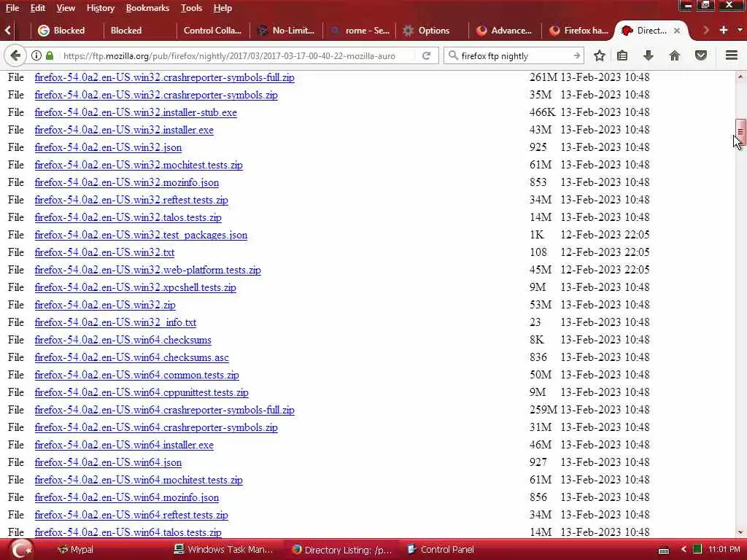747x560 pixels.
Task: Open the hamburger menu icon
Action: point(732,55)
